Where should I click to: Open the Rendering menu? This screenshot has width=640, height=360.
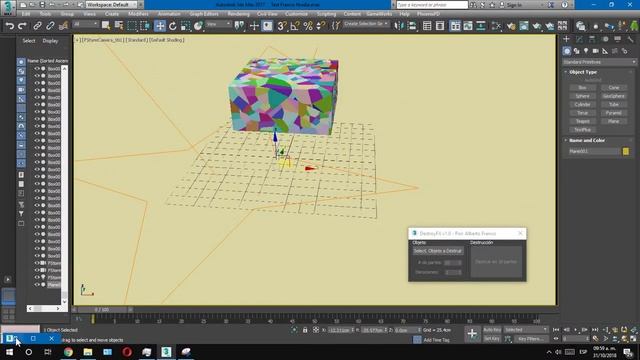click(x=238, y=14)
